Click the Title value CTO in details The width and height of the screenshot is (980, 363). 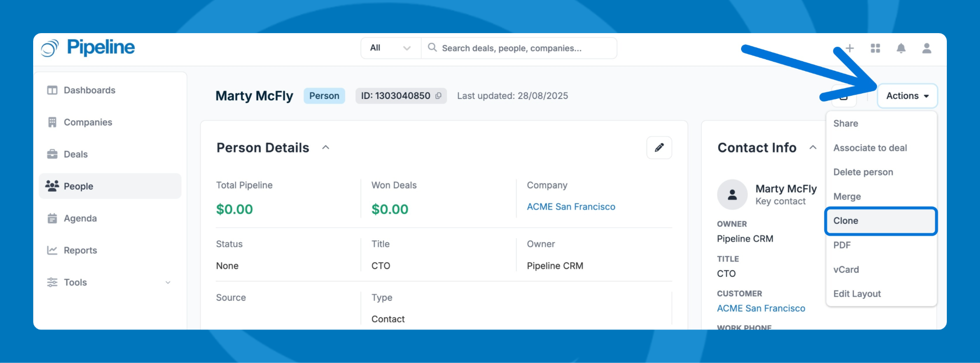381,266
